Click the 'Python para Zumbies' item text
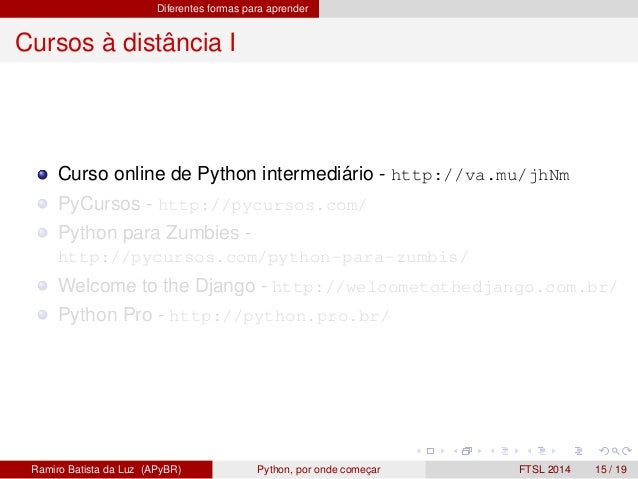The height and width of the screenshot is (479, 638). point(149,233)
